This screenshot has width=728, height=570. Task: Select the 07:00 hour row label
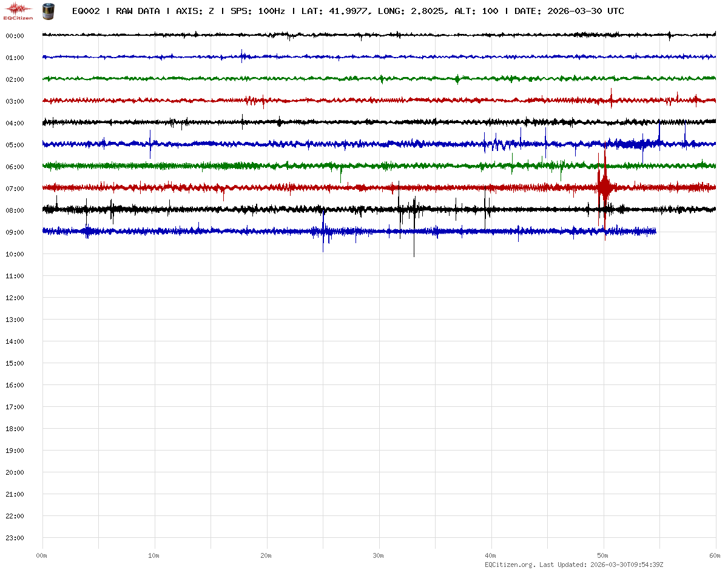[15, 189]
